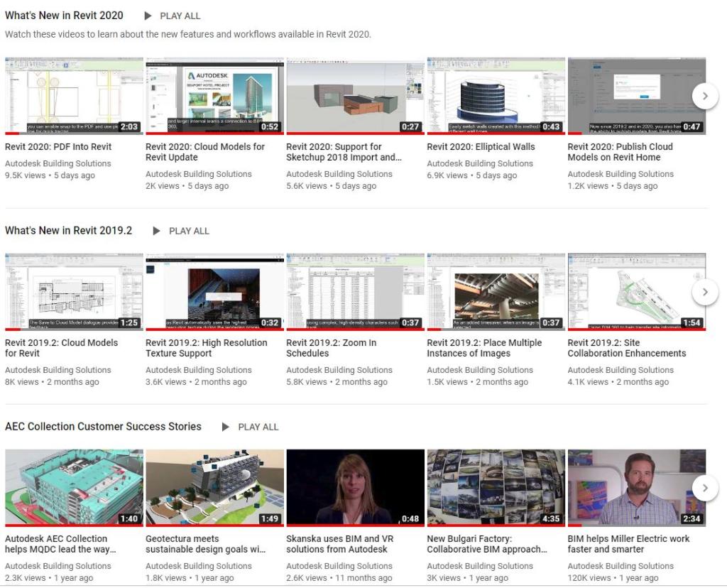
Task: Click title Skanska uses BIM and VR solutions
Action: coord(340,543)
